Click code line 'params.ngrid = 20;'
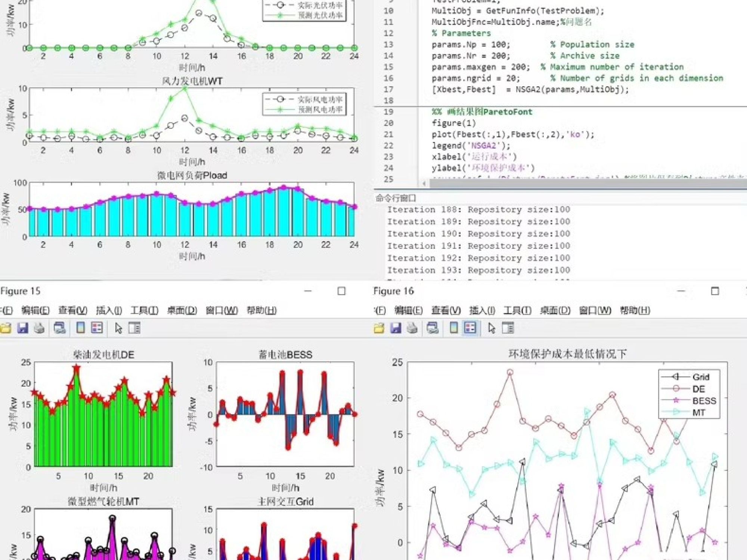 pyautogui.click(x=476, y=78)
